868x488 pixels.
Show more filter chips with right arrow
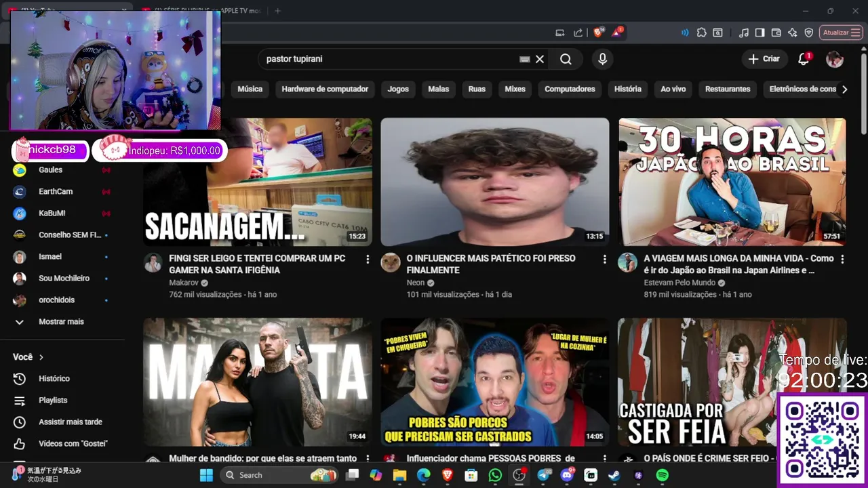tap(844, 89)
